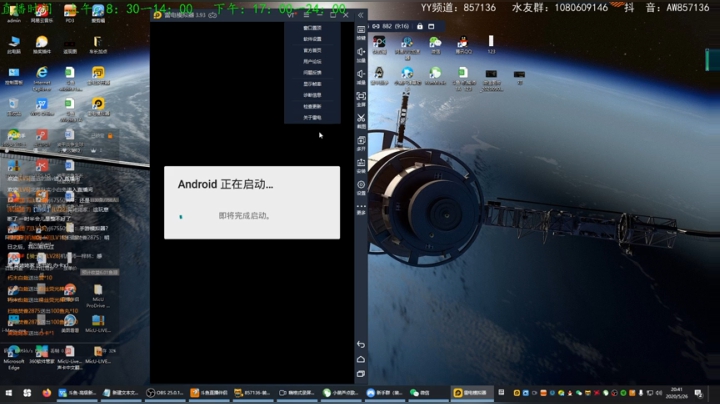Expand the more (更多) sidebar options
Viewport: 720px width, 404px height.
coord(361,209)
